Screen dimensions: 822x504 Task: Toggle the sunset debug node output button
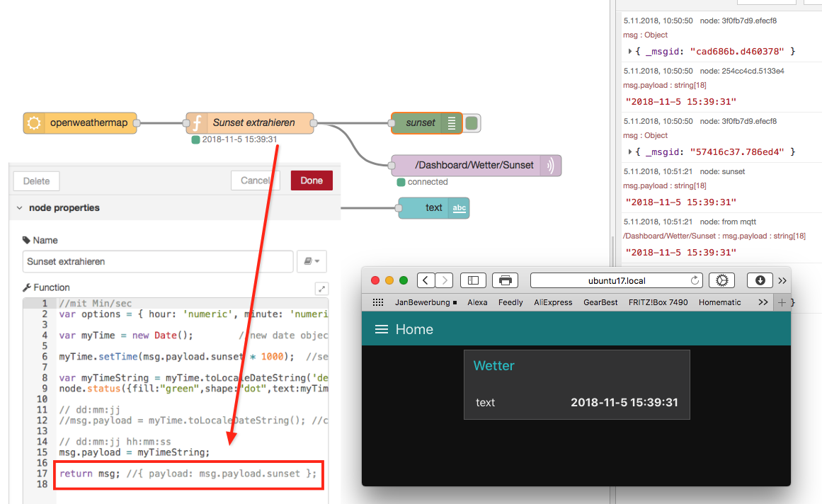472,123
